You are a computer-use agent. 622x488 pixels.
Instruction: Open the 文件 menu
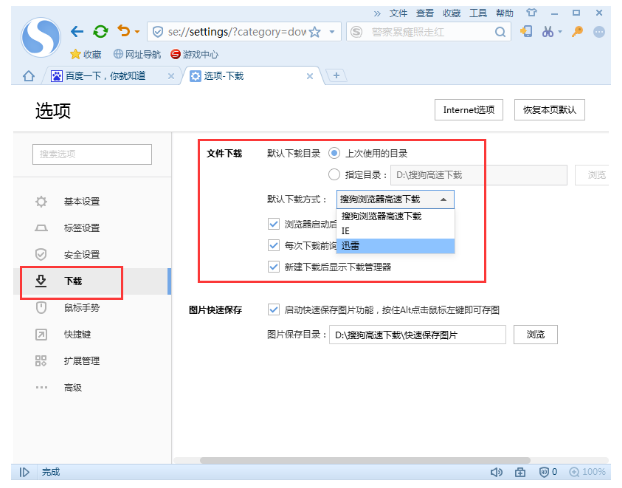(x=398, y=13)
